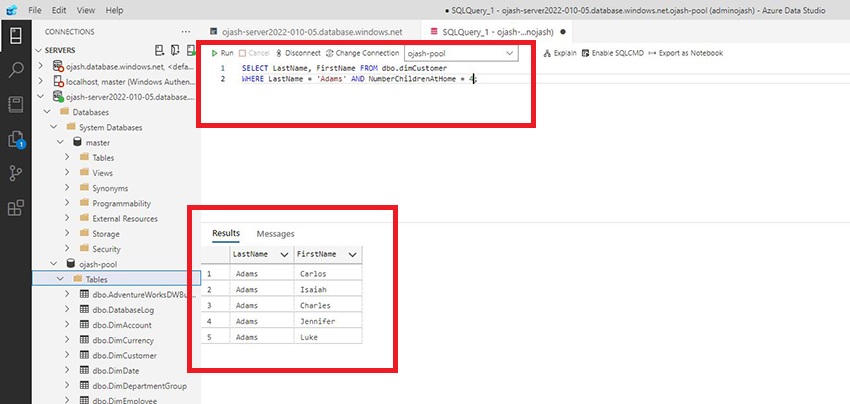The image size is (850, 404).
Task: Expand the External Resources folder
Action: 67,218
